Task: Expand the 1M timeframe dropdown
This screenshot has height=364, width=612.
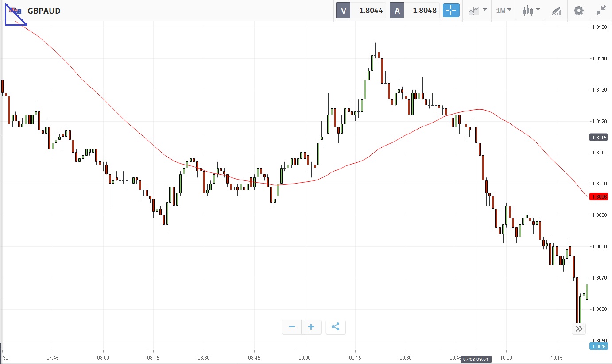Action: pyautogui.click(x=504, y=11)
